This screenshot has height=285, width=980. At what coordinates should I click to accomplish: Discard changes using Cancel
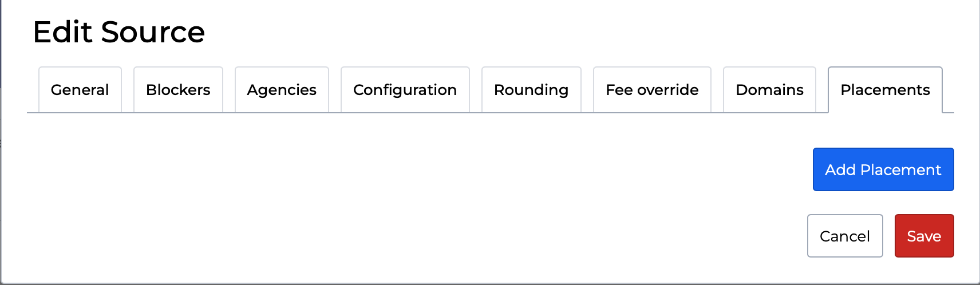[844, 236]
